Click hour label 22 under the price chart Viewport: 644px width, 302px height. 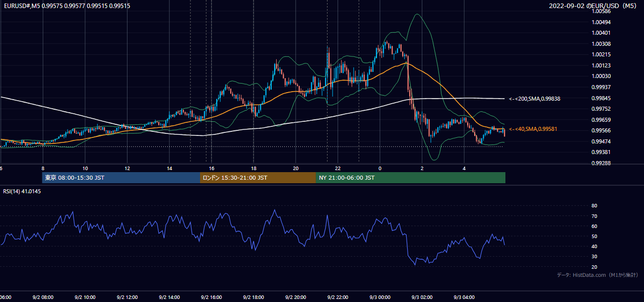click(x=338, y=169)
